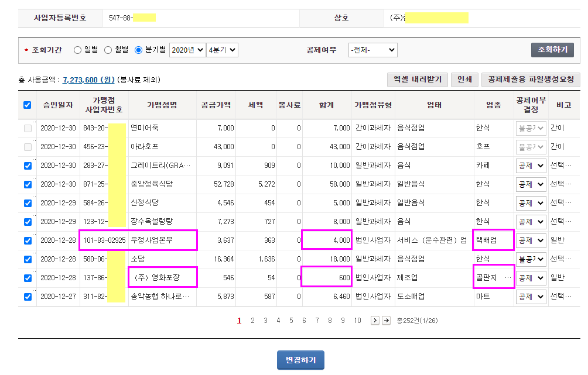The height and width of the screenshot is (375, 588).
Task: Select the 일별 radio button
Action: pos(77,50)
